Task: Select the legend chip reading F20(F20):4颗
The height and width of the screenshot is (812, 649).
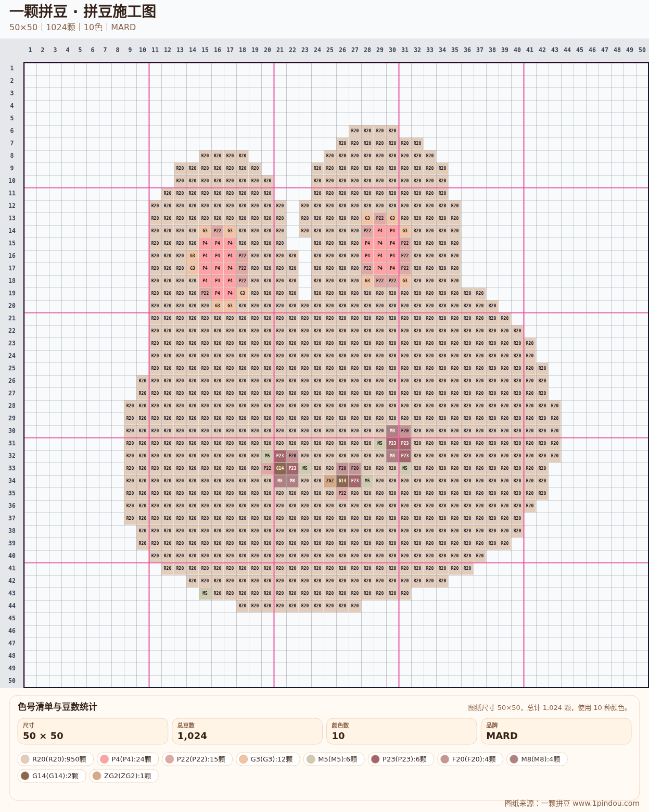Action: (470, 759)
